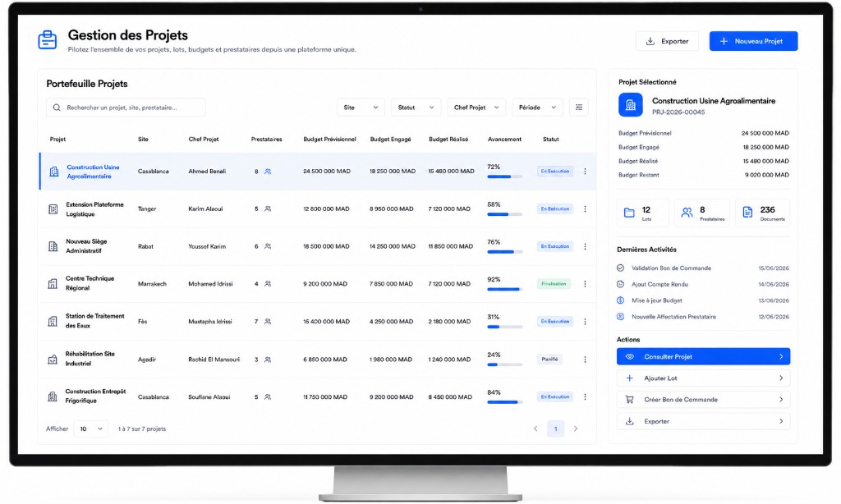This screenshot has width=841, height=504.
Task: Click the Planifié status badge
Action: [x=549, y=360]
